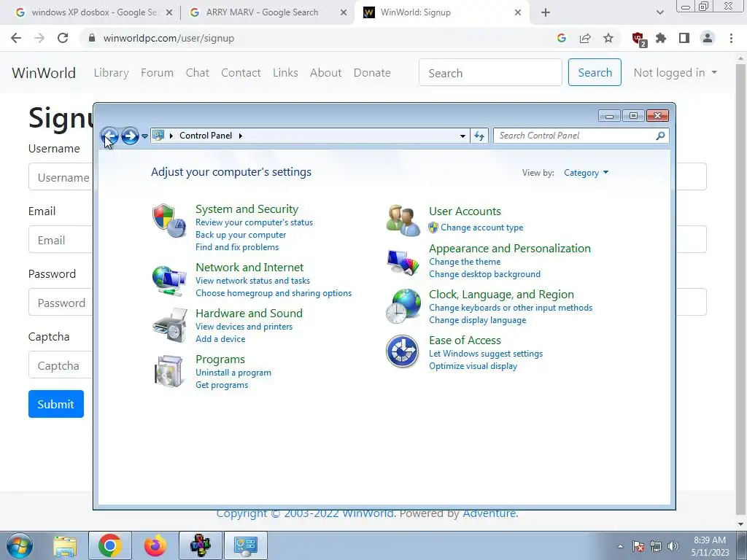Viewport: 747px width, 560px height.
Task: Click the Control Panel search magnifier icon
Action: click(x=660, y=136)
